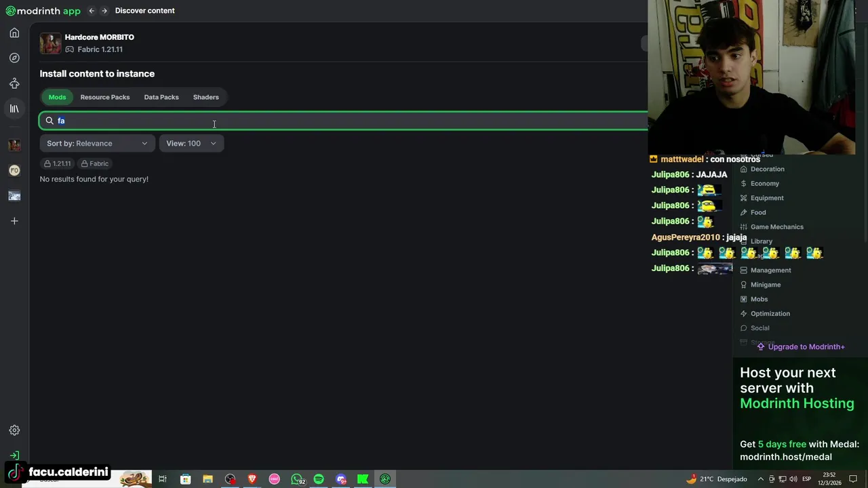Toggle the Mobs category filter
This screenshot has width=868, height=488.
click(754, 299)
